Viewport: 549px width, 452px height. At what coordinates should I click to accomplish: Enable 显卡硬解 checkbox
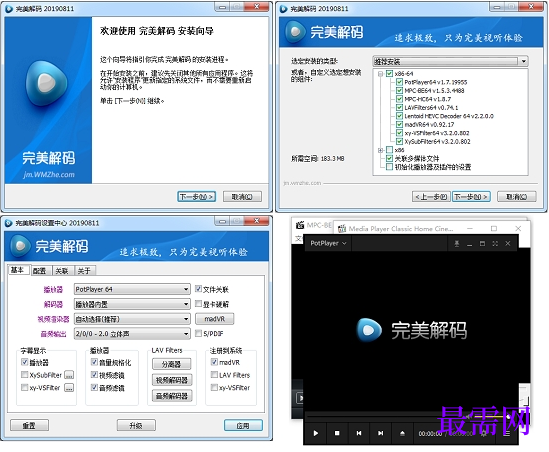pos(198,304)
